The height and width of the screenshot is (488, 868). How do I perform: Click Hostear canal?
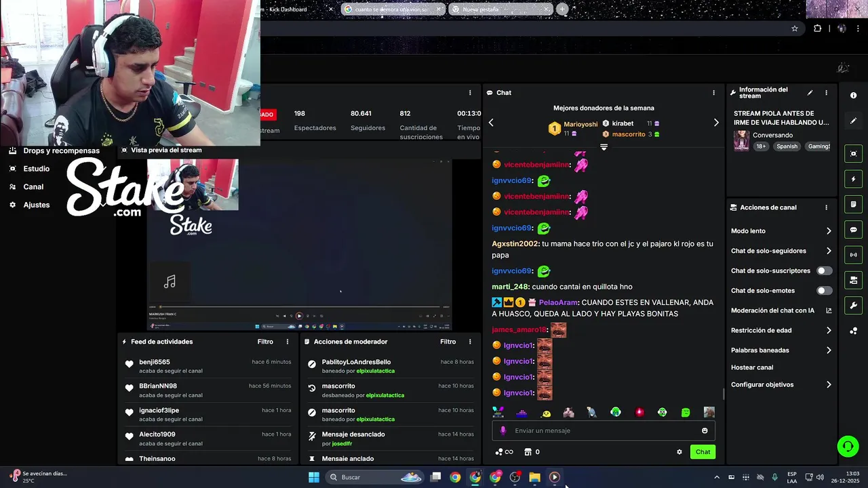click(752, 367)
